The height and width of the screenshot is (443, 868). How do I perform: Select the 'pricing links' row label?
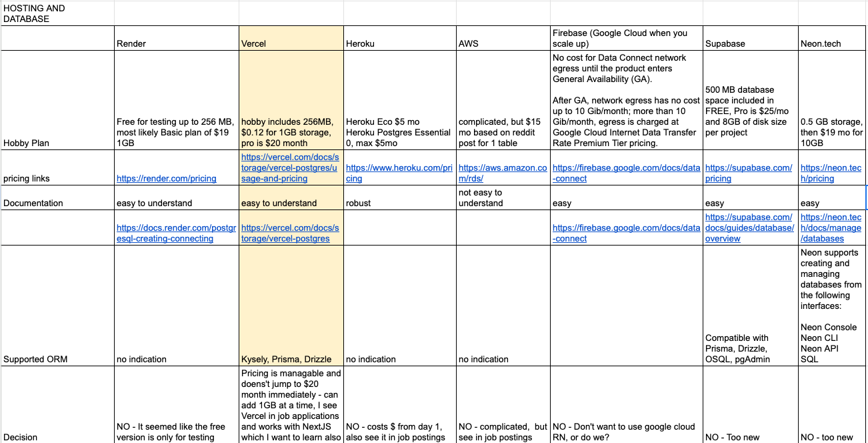(57, 167)
